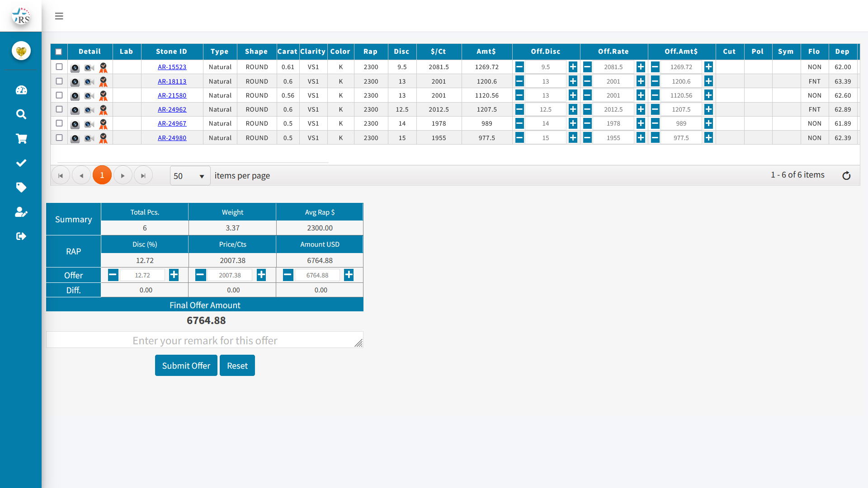Check the row checkbox for AR-24962

click(x=59, y=109)
